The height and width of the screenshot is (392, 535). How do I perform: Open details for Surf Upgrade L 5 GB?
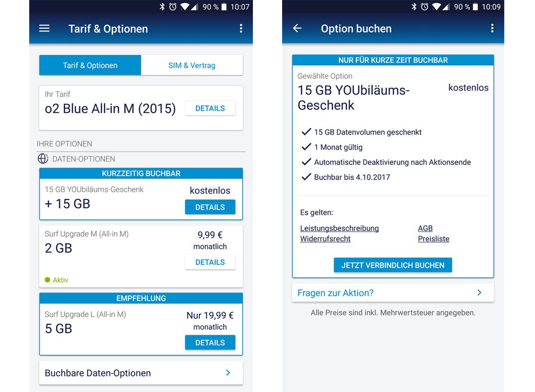(210, 342)
